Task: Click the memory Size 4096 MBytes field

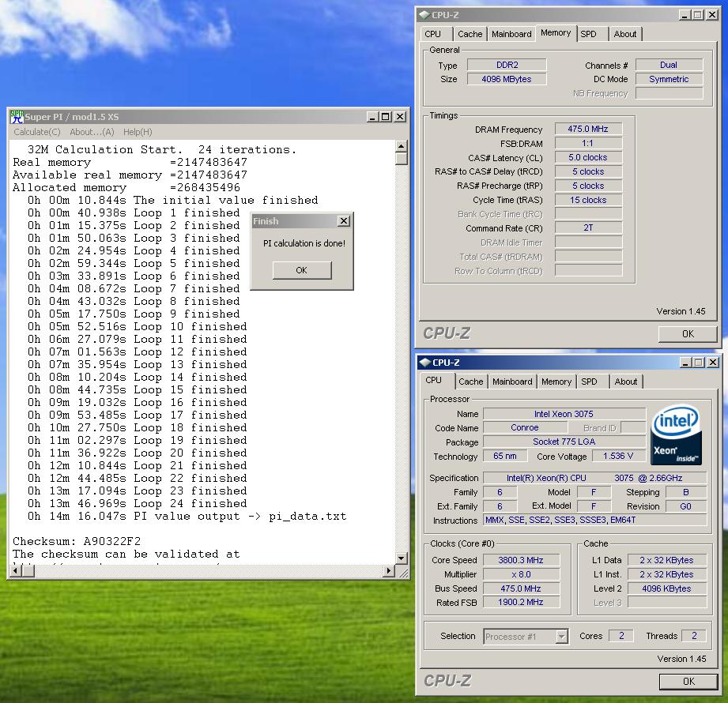Action: point(507,79)
